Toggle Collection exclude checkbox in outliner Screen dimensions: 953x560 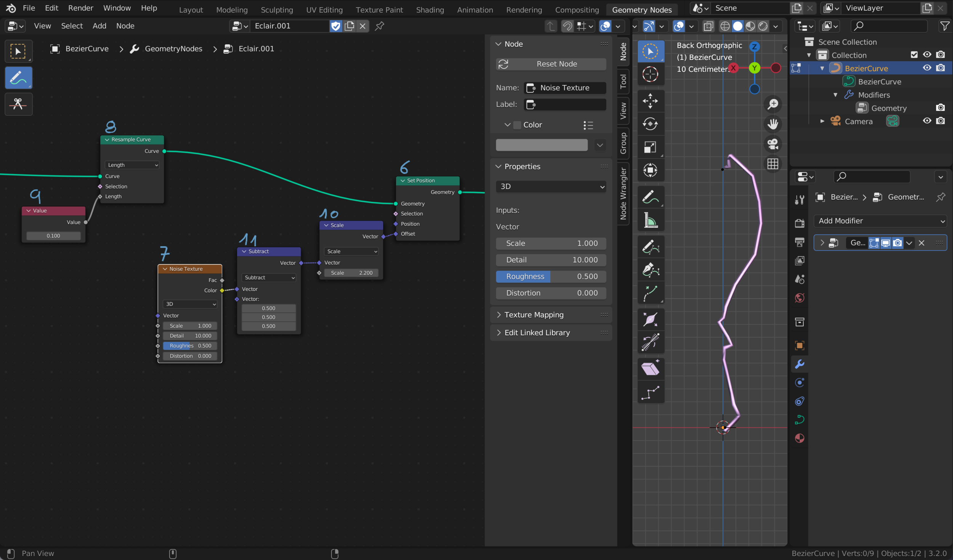click(x=914, y=55)
